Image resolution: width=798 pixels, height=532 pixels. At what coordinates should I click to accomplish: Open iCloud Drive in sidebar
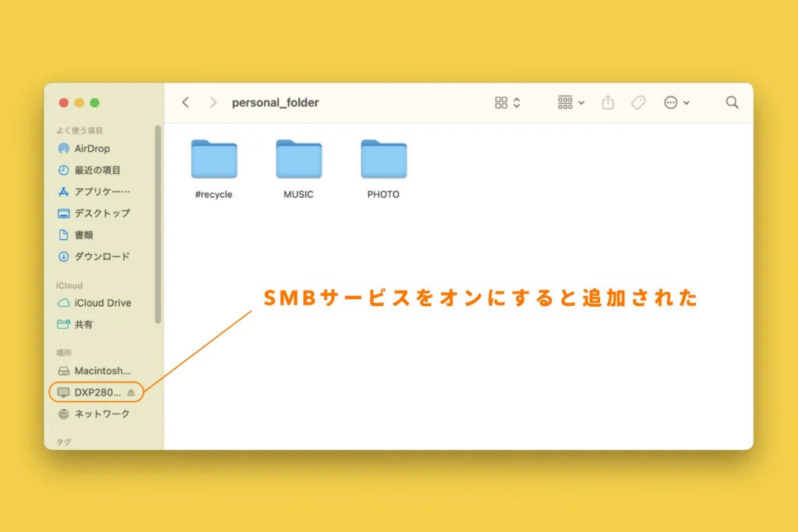(102, 303)
